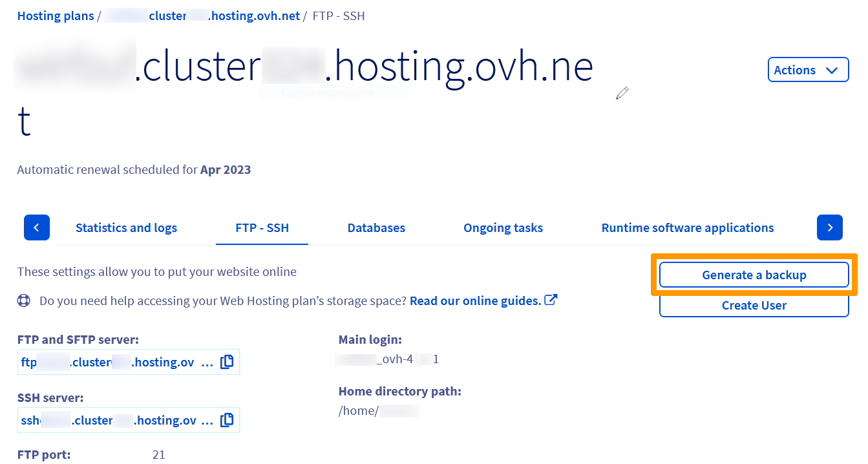Click the FTP and SFTP server address field
868x464 pixels.
pos(116,362)
